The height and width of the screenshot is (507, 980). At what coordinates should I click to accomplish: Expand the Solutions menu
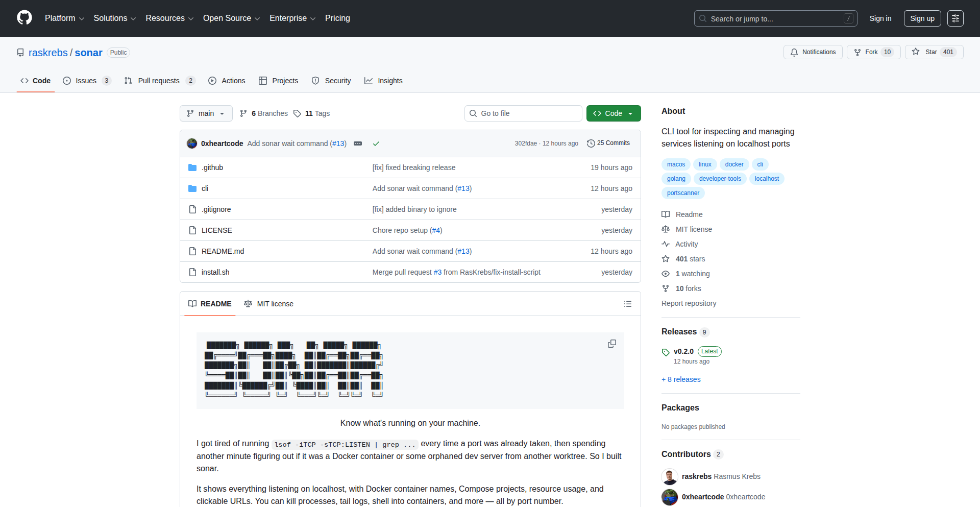click(115, 18)
